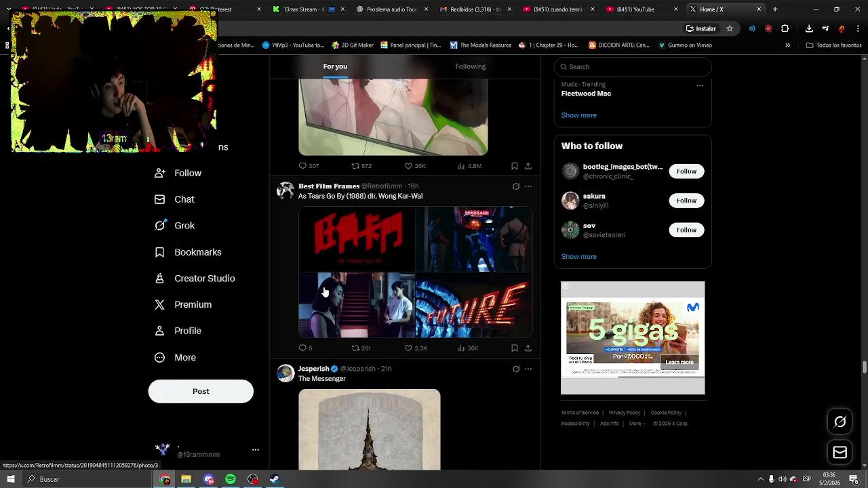Open account menu next to @13rammmm
Viewport: 868px width, 488px height.
click(256, 449)
